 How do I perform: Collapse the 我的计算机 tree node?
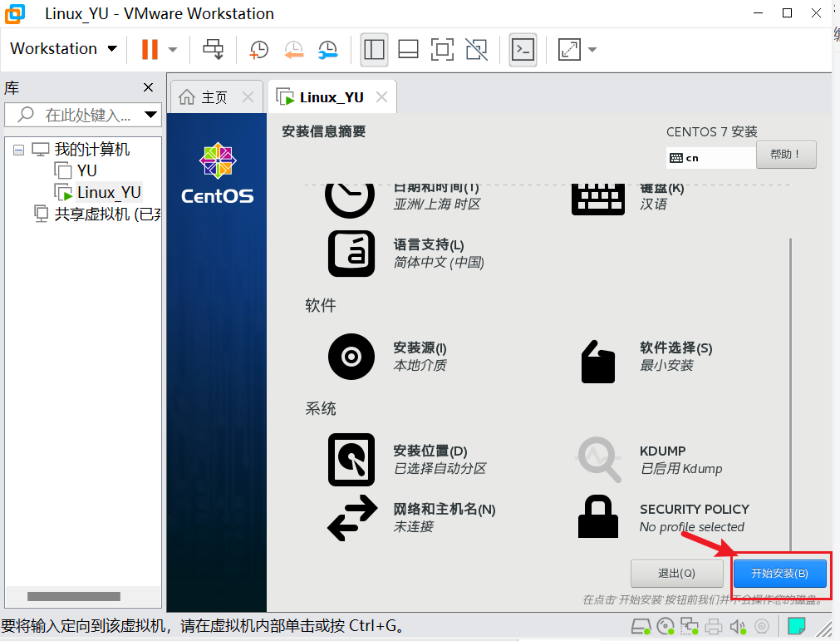click(x=19, y=150)
